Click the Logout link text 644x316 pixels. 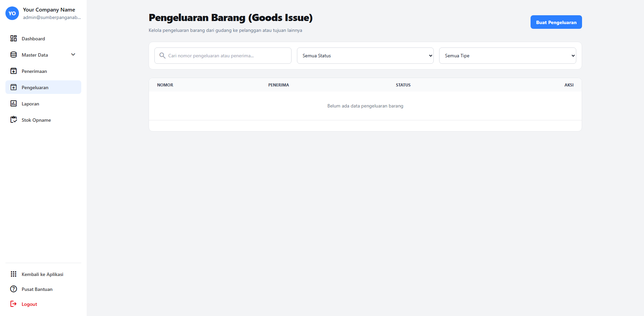29,304
